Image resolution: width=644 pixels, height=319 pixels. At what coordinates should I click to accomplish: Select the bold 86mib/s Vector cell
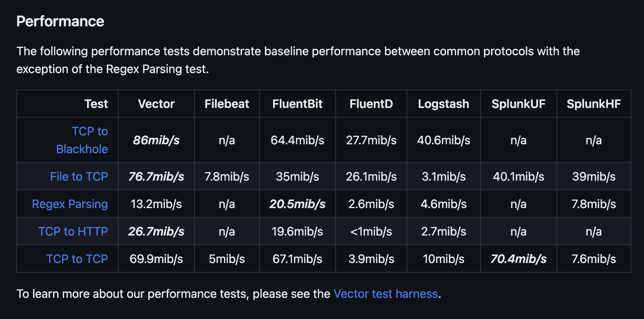(x=156, y=140)
